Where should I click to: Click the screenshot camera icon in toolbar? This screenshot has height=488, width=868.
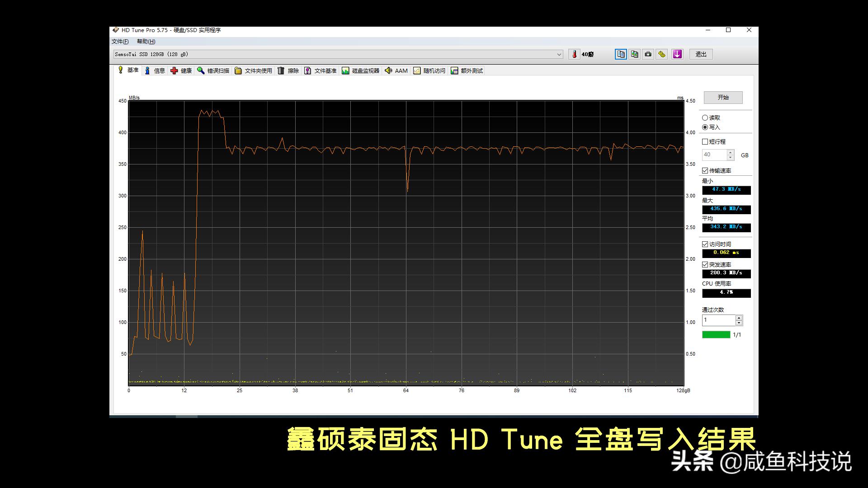pyautogui.click(x=648, y=54)
